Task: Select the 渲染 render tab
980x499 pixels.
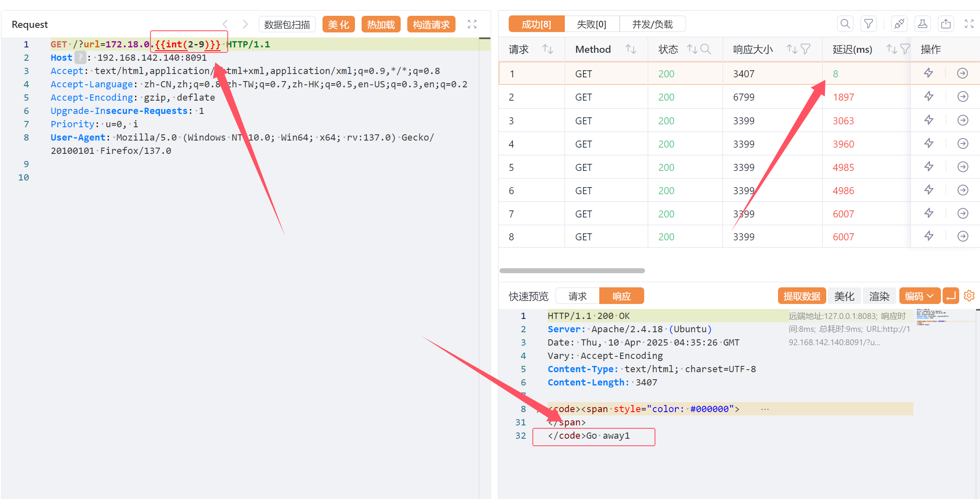Action: click(x=879, y=296)
